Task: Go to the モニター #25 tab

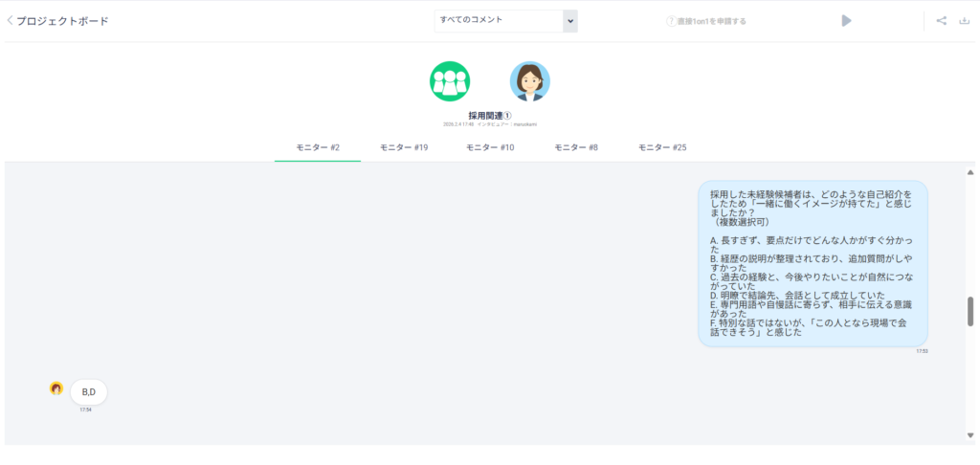Action: (662, 147)
